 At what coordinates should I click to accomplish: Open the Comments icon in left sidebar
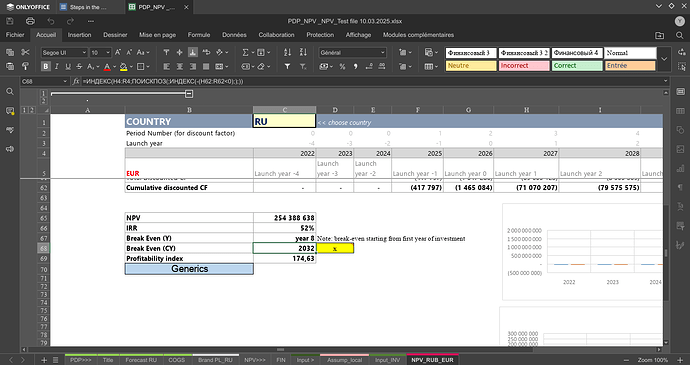[10, 111]
